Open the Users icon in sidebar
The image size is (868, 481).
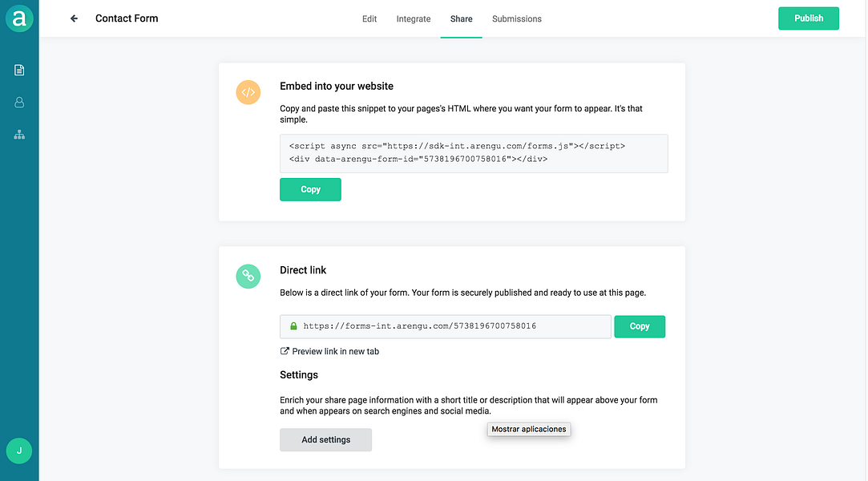(19, 103)
